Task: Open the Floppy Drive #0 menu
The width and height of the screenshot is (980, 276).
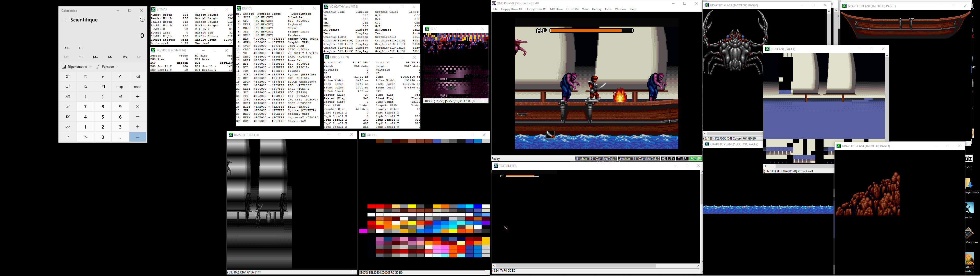Action: [511, 9]
